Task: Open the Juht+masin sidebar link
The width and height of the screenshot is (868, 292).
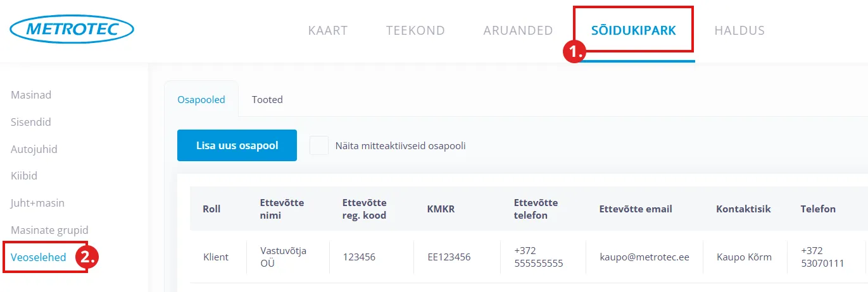Action: click(x=37, y=203)
